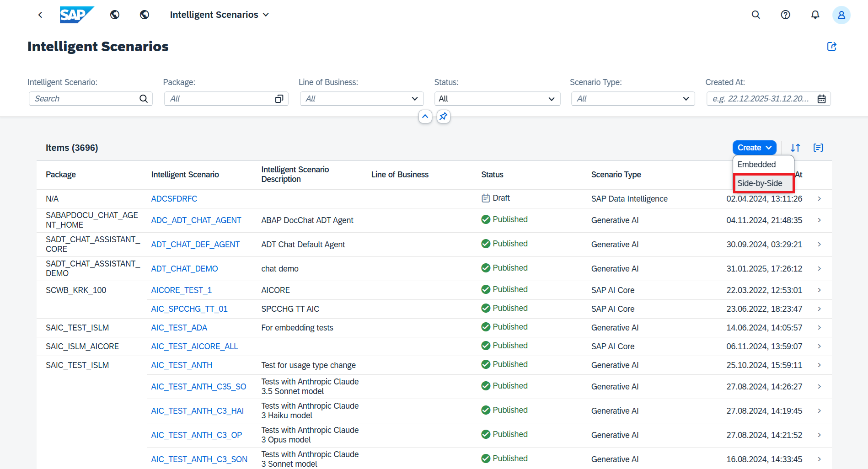The height and width of the screenshot is (469, 868).
Task: Click the back navigation arrow
Action: click(40, 15)
